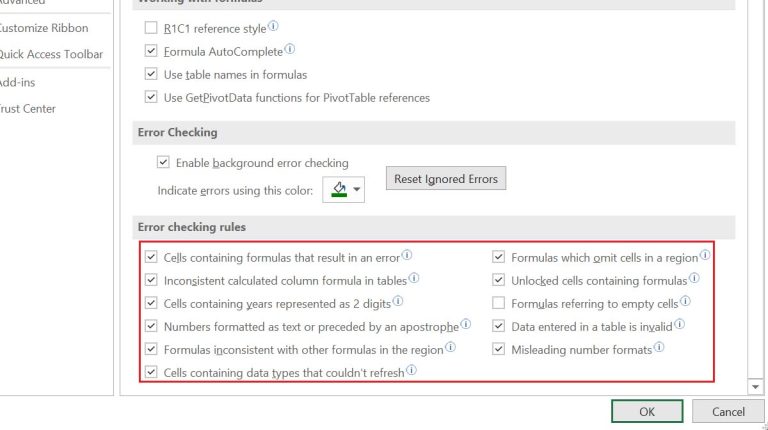This screenshot has width=768, height=430.
Task: Click info icon next to R1C1 reference style
Action: click(273, 26)
